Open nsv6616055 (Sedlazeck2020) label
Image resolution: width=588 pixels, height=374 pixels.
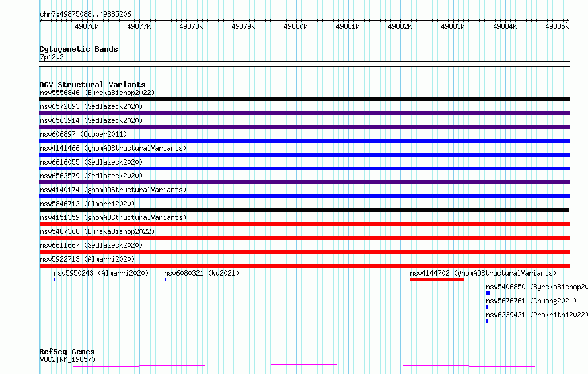[91, 162]
